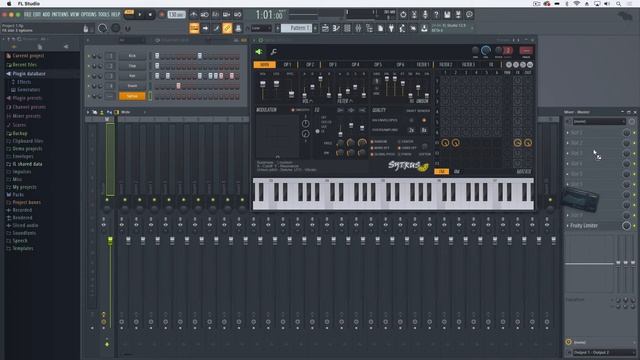Select the Kick channel button

132,56
